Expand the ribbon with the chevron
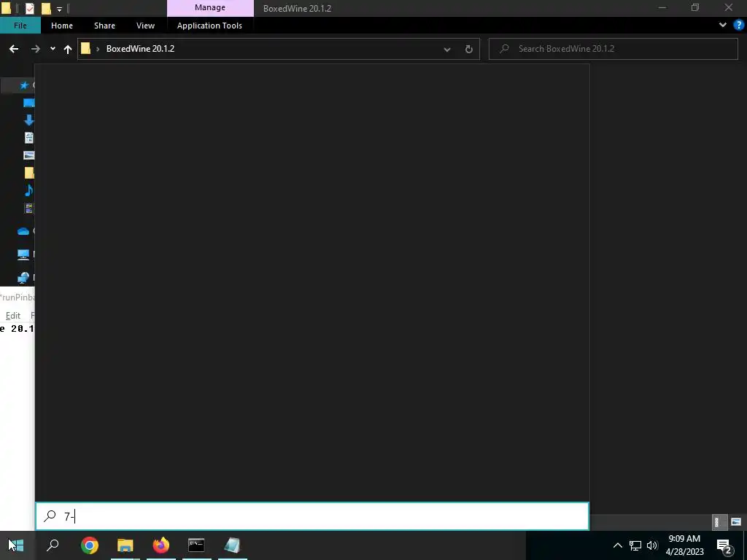Image resolution: width=747 pixels, height=560 pixels. (x=723, y=25)
